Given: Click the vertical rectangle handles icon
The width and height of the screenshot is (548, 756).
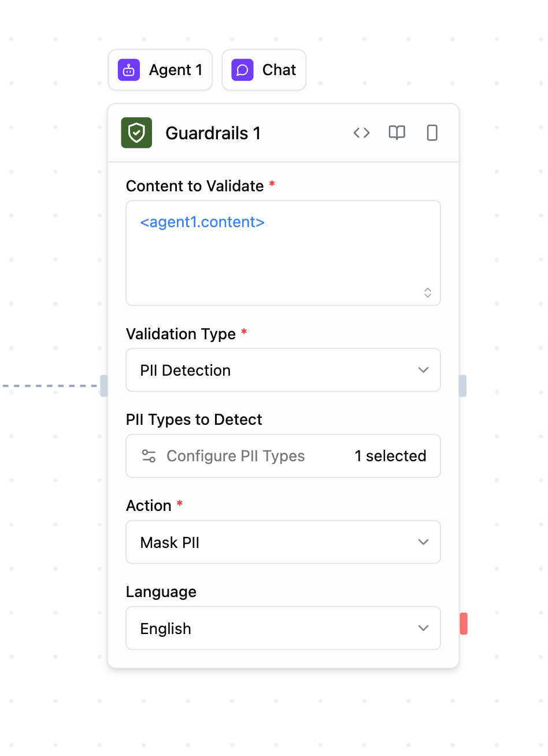Looking at the screenshot, I should tap(432, 133).
